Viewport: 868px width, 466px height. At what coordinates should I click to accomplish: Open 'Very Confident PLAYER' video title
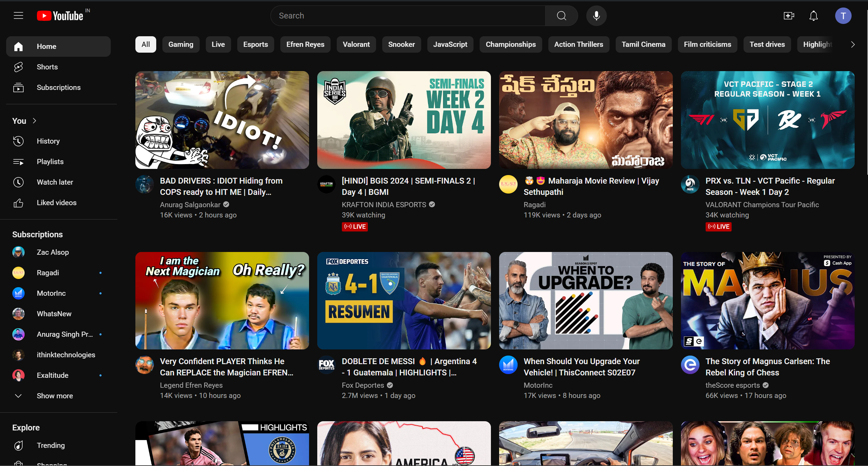(227, 367)
